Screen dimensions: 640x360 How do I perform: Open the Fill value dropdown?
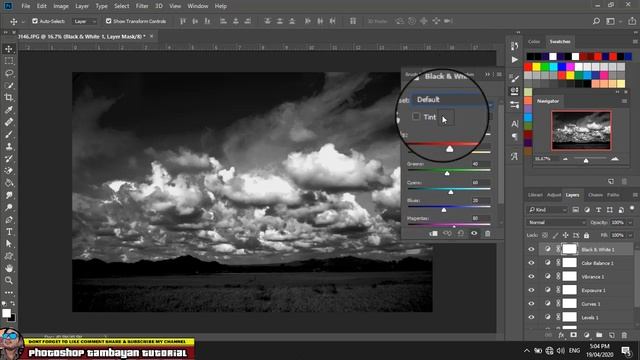click(631, 236)
